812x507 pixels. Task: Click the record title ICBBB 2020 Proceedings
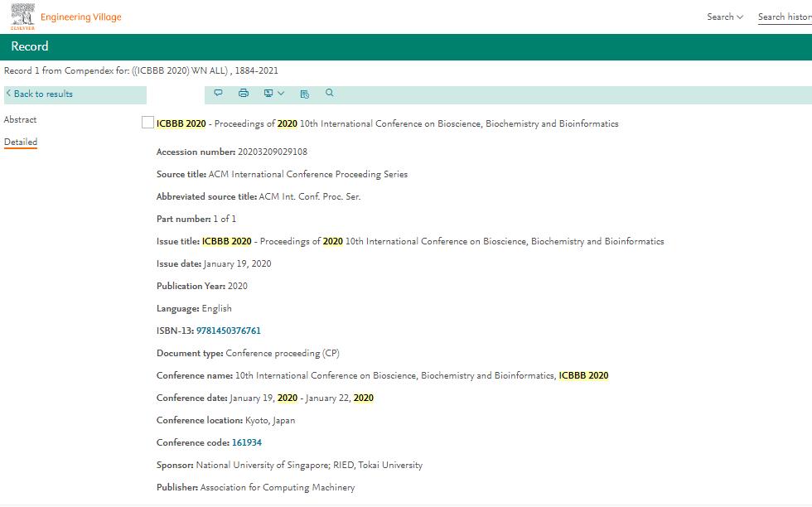point(388,123)
